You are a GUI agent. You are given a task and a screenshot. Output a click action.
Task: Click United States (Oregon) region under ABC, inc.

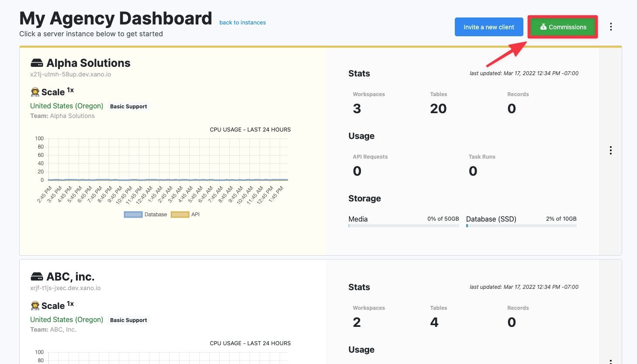[x=66, y=320]
